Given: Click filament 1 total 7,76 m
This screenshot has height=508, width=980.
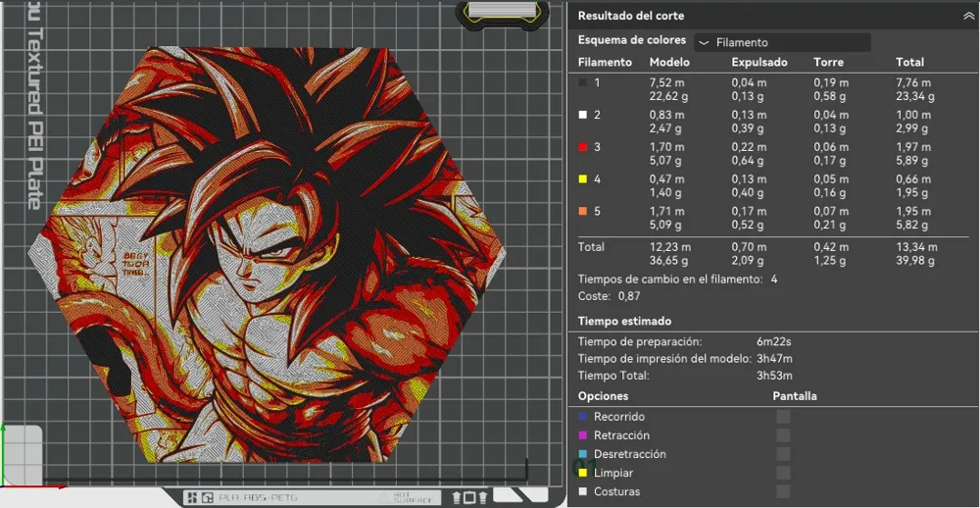Looking at the screenshot, I should (913, 82).
